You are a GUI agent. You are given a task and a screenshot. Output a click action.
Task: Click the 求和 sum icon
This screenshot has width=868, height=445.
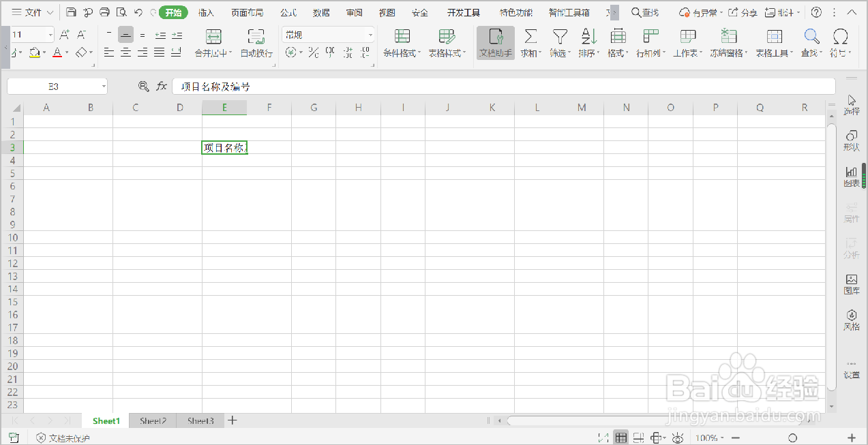530,36
